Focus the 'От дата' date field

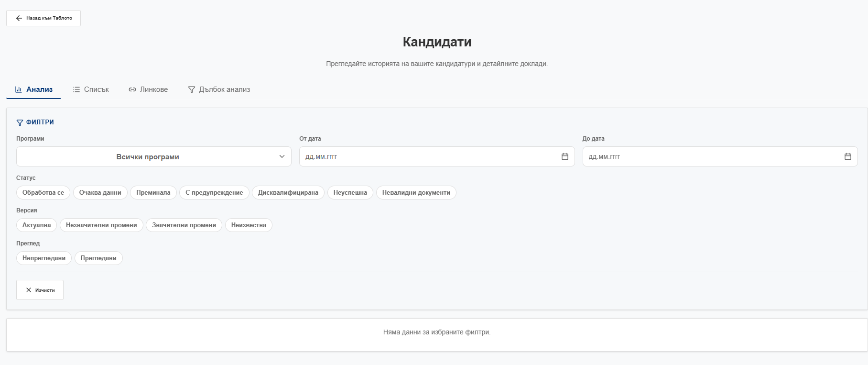pos(437,156)
